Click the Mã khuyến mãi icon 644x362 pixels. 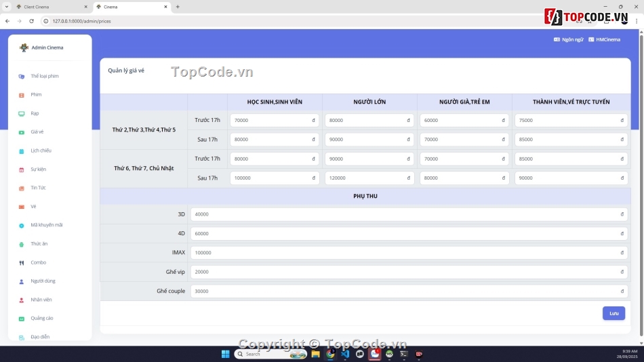(x=22, y=226)
